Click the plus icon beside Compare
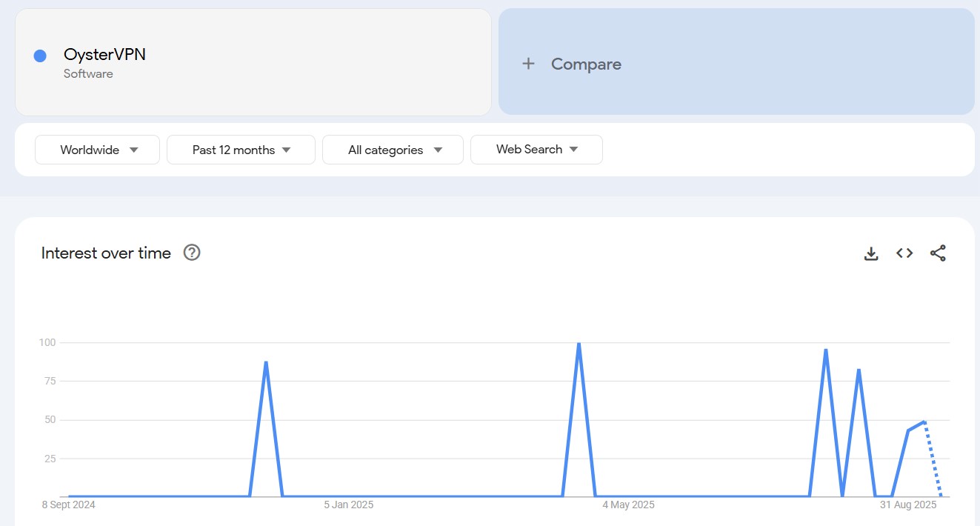The image size is (980, 526). click(x=528, y=64)
